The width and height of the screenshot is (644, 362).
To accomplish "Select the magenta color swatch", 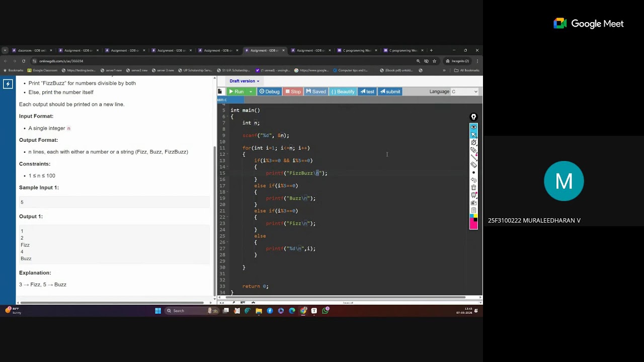I will point(473,224).
